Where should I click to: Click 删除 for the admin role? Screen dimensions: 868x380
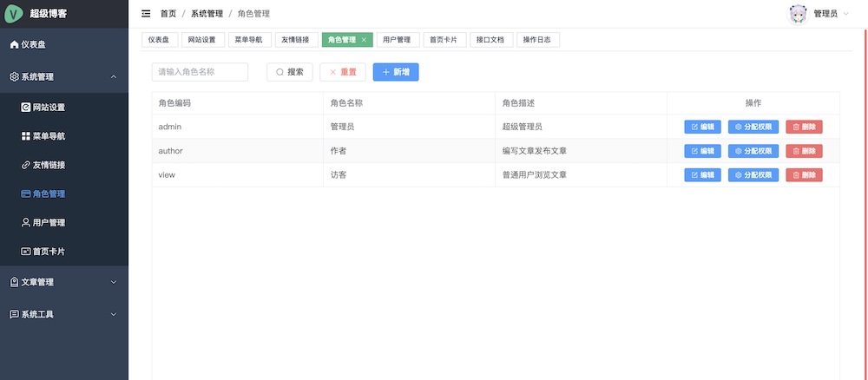804,127
